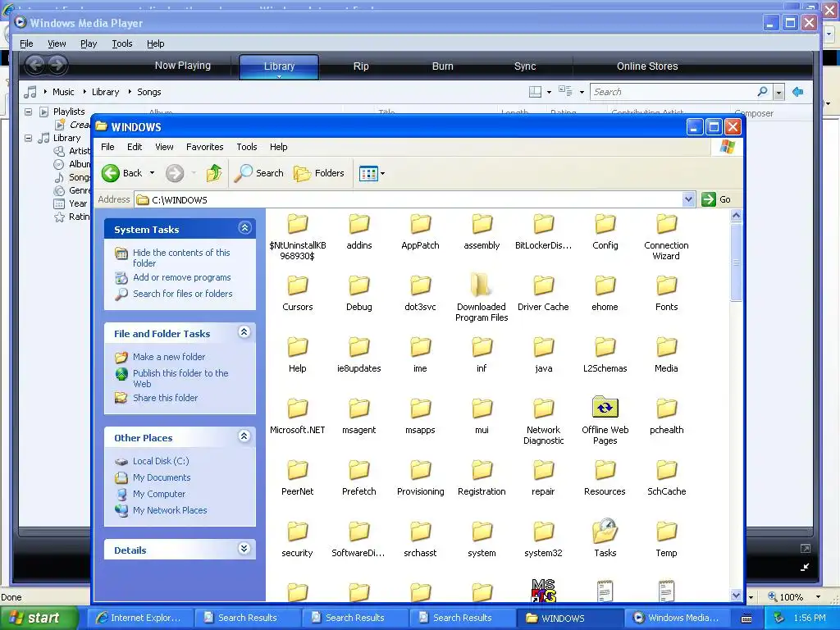Viewport: 840px width, 630px height.
Task: Open the explorer File menu
Action: click(107, 147)
